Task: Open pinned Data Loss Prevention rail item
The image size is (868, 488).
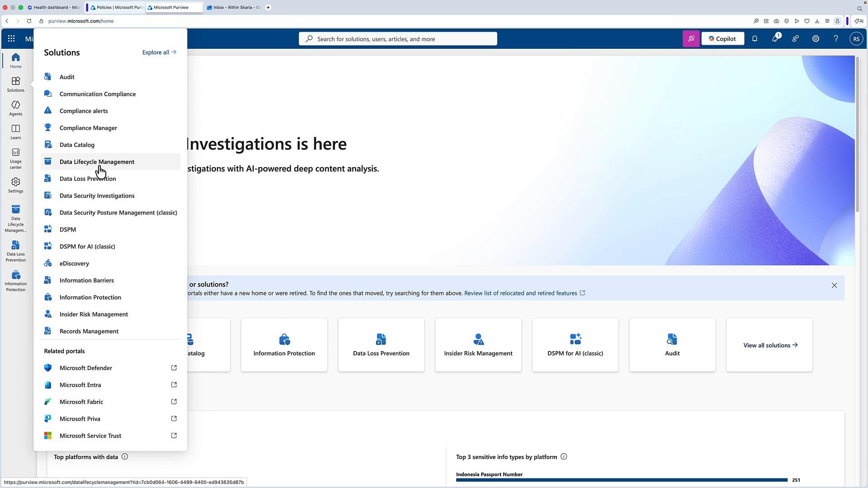Action: click(16, 251)
